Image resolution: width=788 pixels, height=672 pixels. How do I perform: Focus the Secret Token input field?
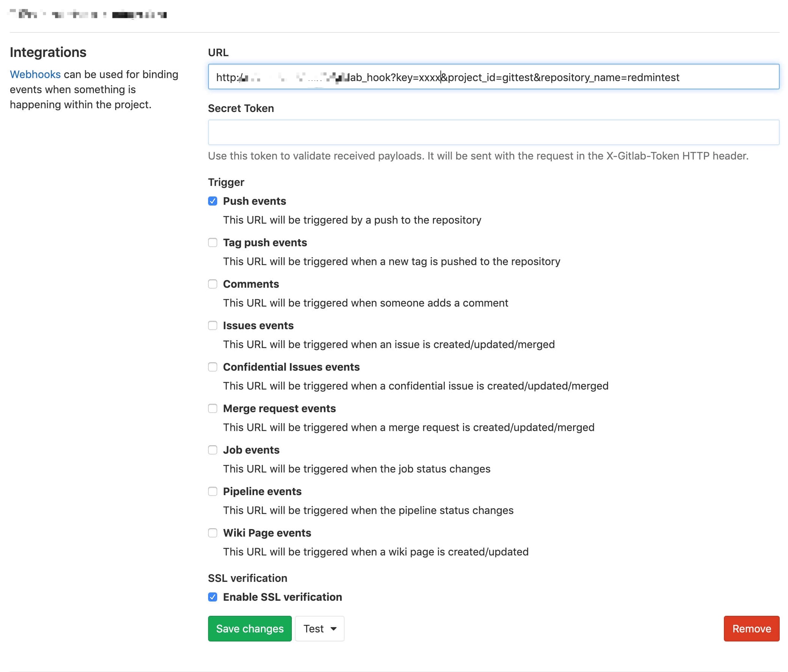tap(493, 132)
